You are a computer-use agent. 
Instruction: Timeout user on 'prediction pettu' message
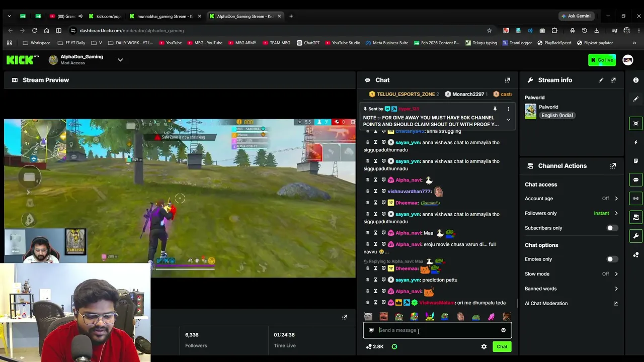[x=375, y=280]
